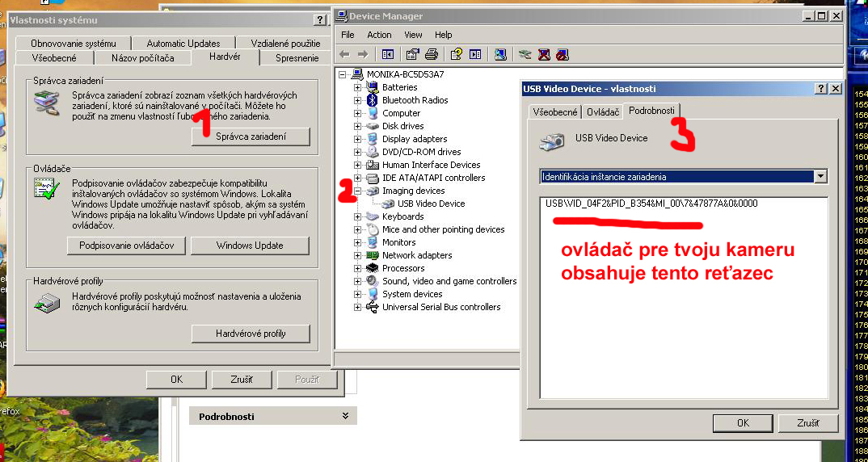Click OK in Vlastnosti systému dialog
Viewport: 868px width, 462px height.
[x=176, y=380]
